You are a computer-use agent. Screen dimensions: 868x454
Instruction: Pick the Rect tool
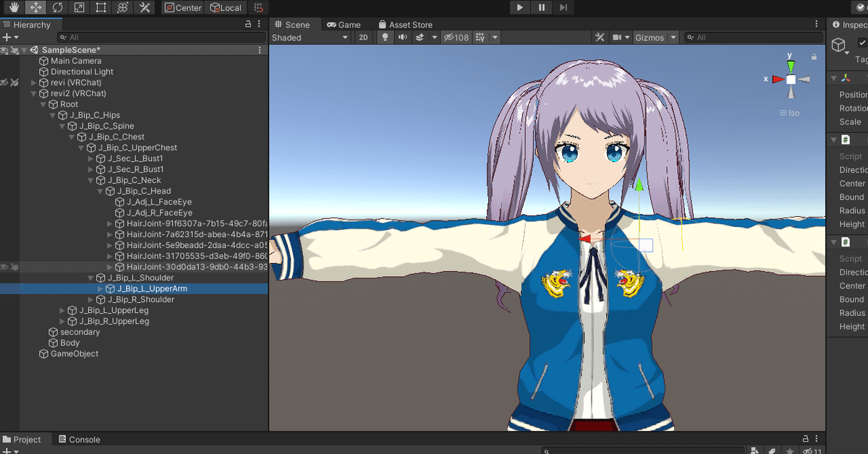[101, 8]
